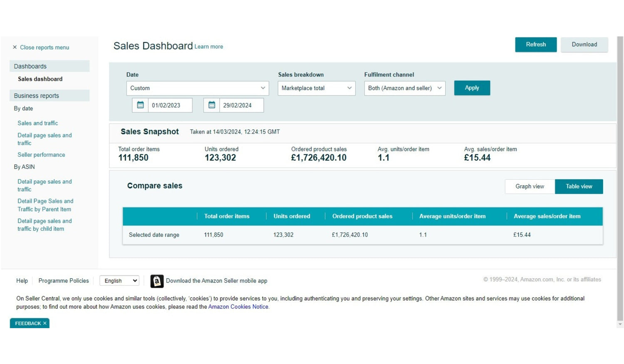Click the start date calendar icon
624x364 pixels.
[140, 105]
